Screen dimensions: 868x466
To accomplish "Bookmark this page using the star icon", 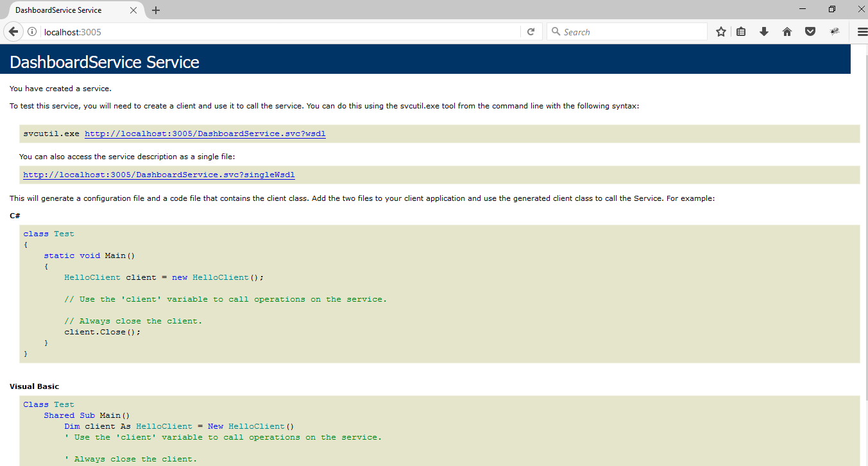I will [720, 31].
